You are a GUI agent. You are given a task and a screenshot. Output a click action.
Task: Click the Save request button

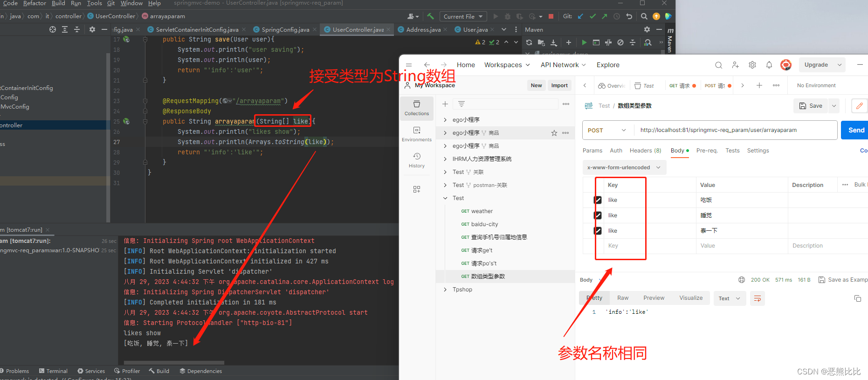tap(811, 106)
